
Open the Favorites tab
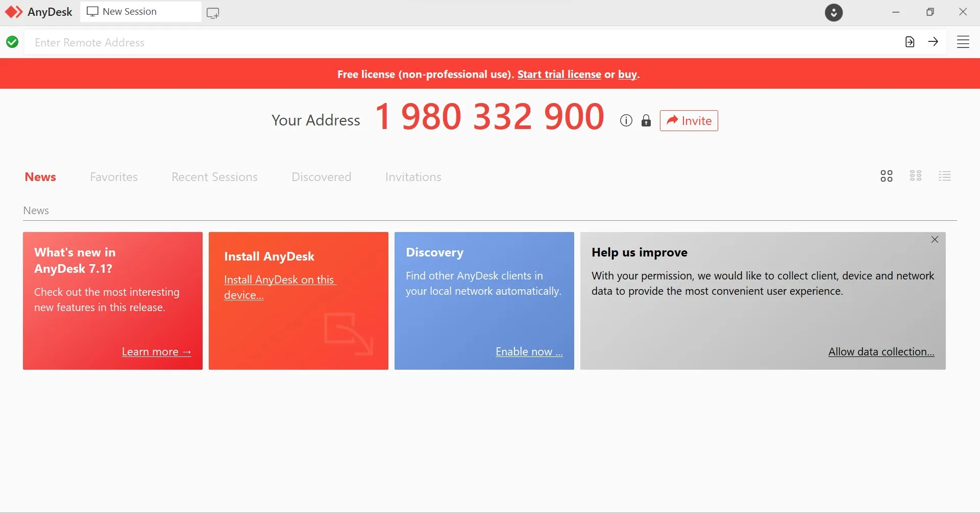pyautogui.click(x=113, y=176)
